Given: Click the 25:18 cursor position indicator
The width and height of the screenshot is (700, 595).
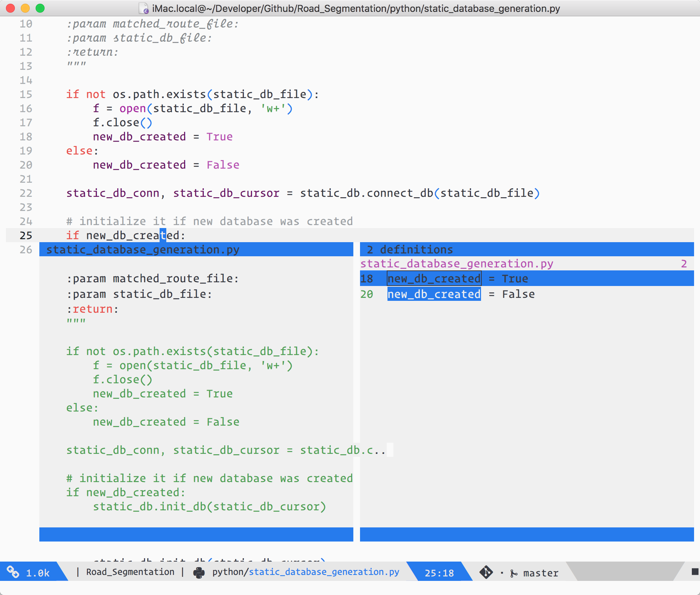Looking at the screenshot, I should coord(439,573).
